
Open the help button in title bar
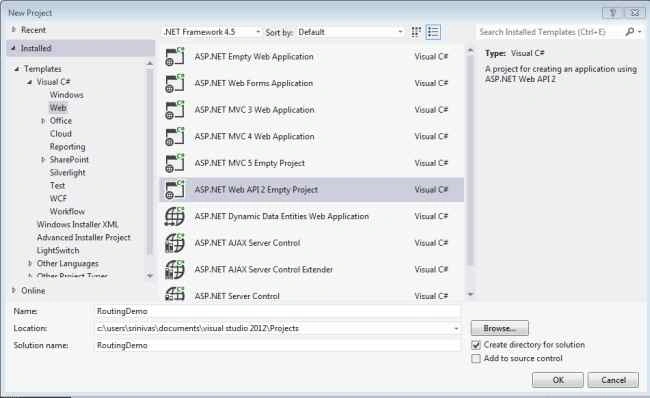(x=612, y=12)
